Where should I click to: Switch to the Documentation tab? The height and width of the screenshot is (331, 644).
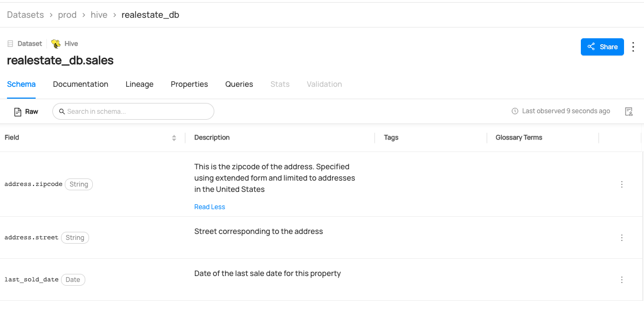(x=80, y=84)
